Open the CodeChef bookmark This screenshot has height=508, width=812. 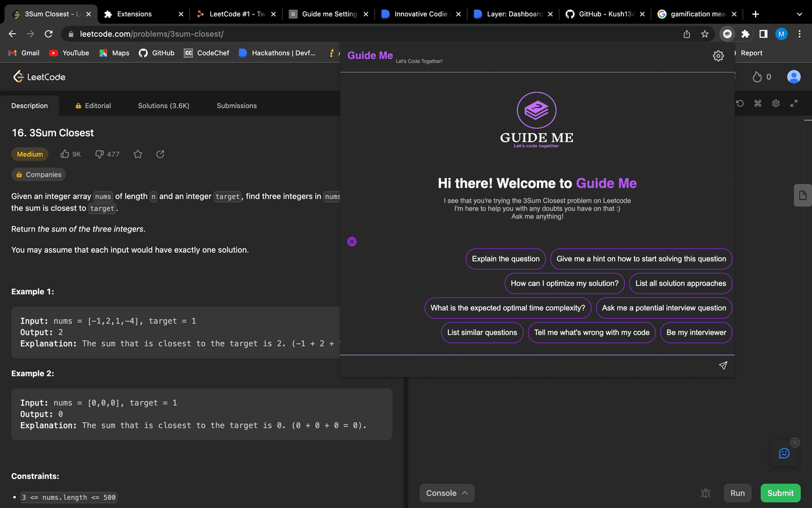click(206, 53)
